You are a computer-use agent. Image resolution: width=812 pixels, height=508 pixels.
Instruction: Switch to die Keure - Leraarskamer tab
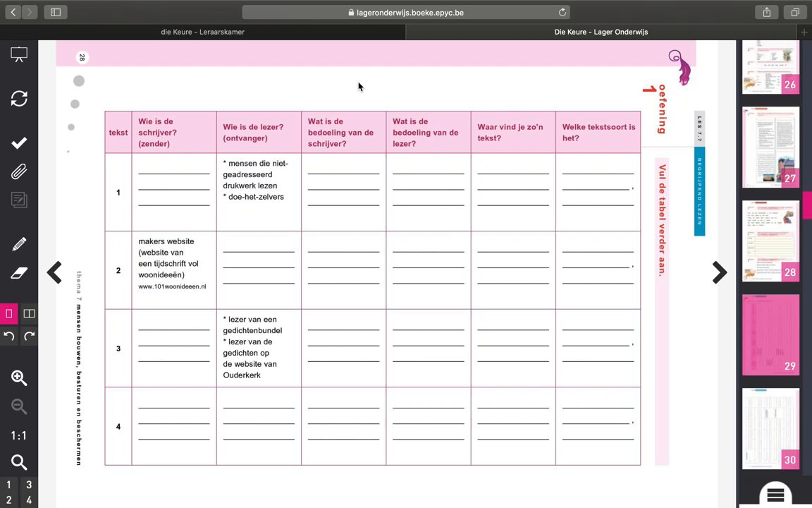pos(202,32)
